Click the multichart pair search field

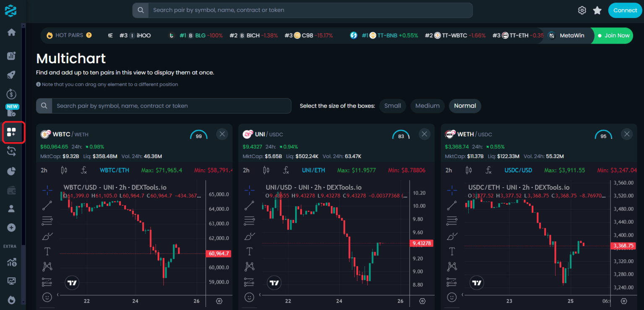(171, 106)
